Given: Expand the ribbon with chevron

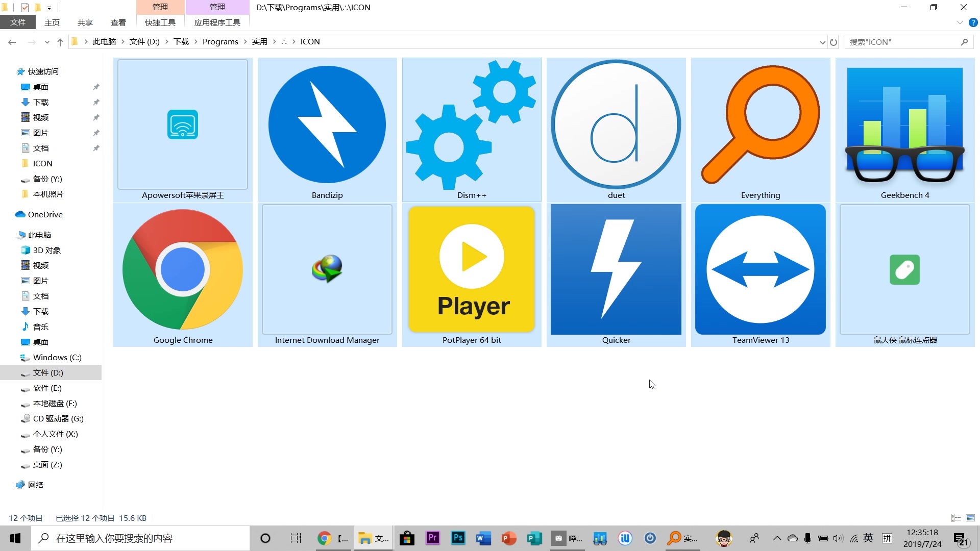Looking at the screenshot, I should tap(960, 22).
